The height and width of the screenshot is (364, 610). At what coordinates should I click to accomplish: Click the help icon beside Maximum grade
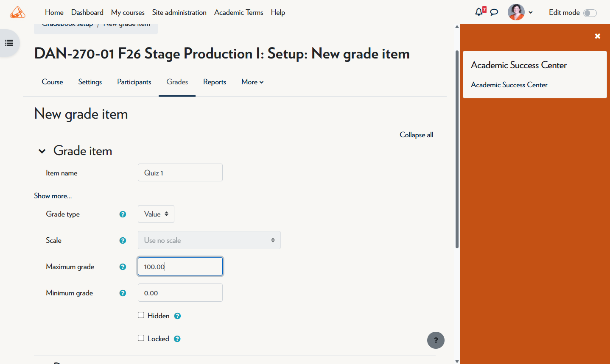pyautogui.click(x=123, y=267)
